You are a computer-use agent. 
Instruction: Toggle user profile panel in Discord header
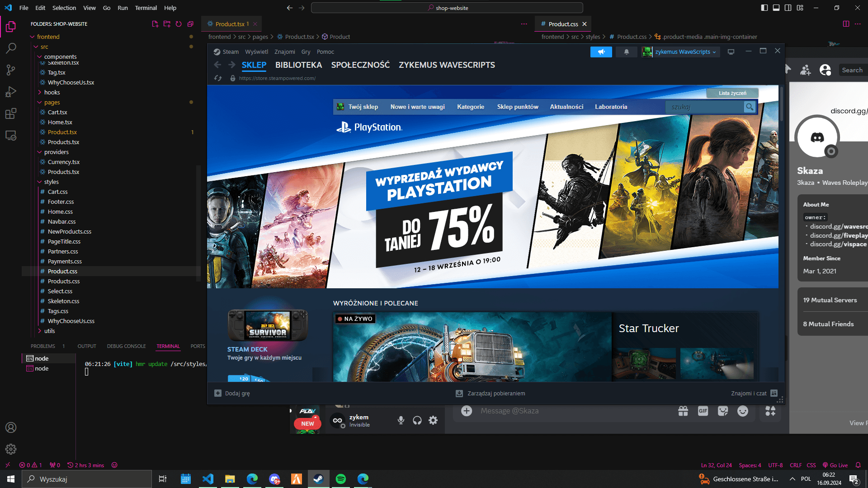[x=826, y=70]
